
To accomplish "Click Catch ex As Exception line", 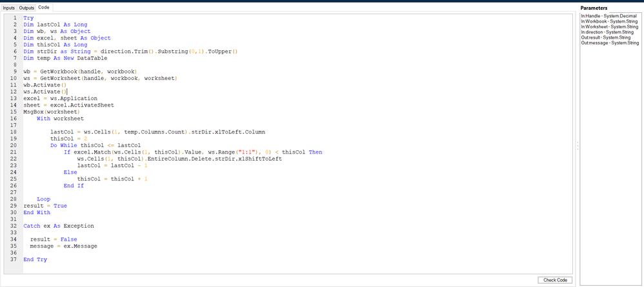I will click(58, 226).
